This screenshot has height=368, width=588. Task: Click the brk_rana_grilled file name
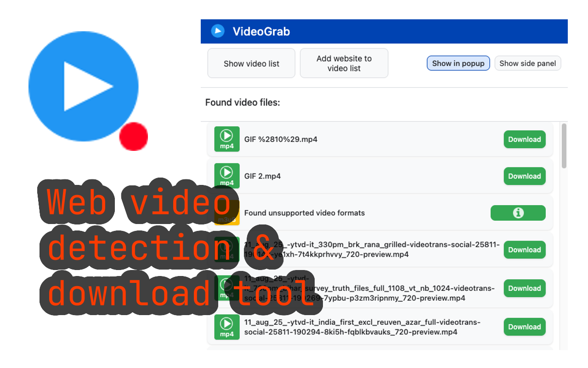tap(372, 250)
